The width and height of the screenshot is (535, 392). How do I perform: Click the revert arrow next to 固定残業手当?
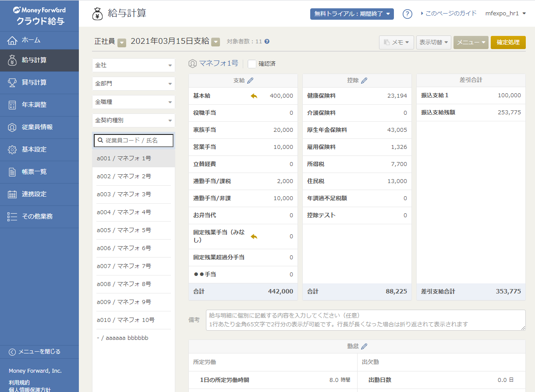254,237
